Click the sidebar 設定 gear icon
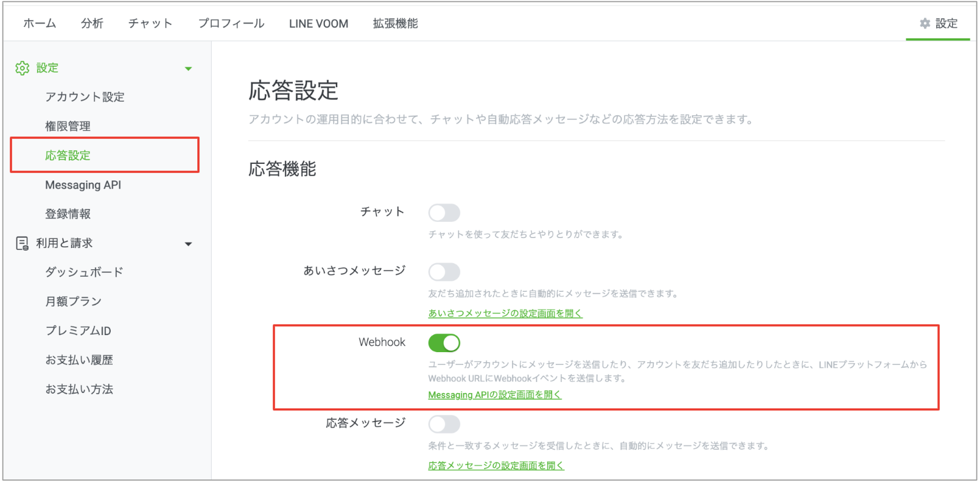Screen dimensions: 980x485 [x=22, y=68]
